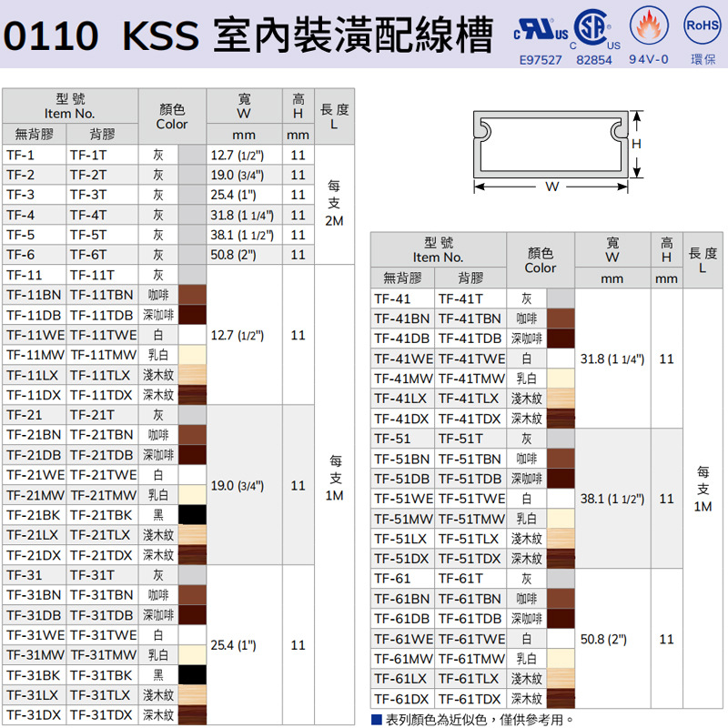728x728 pixels.
Task: Click the 無背膠 column header in left table
Action: pyautogui.click(x=34, y=134)
